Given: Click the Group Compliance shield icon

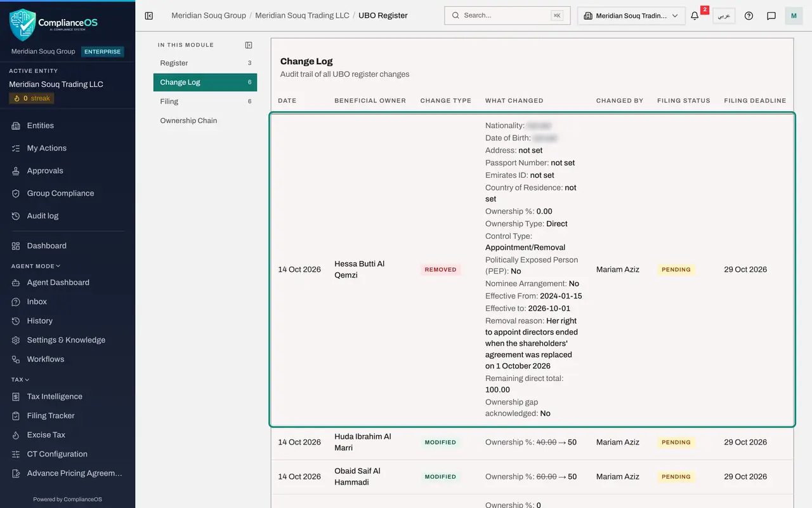Looking at the screenshot, I should (x=16, y=194).
